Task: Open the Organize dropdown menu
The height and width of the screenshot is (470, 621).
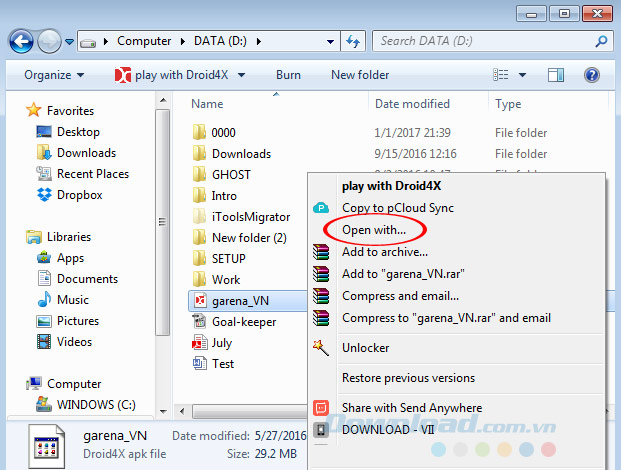Action: pos(53,75)
